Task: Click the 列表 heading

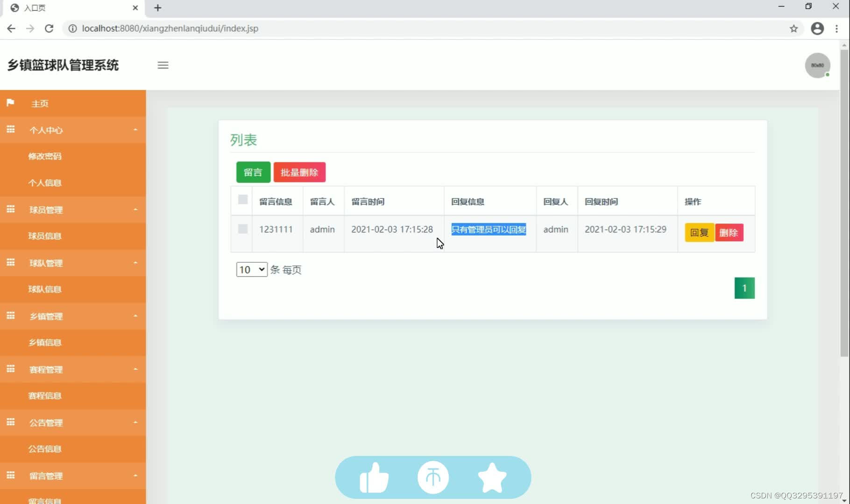Action: coord(243,140)
